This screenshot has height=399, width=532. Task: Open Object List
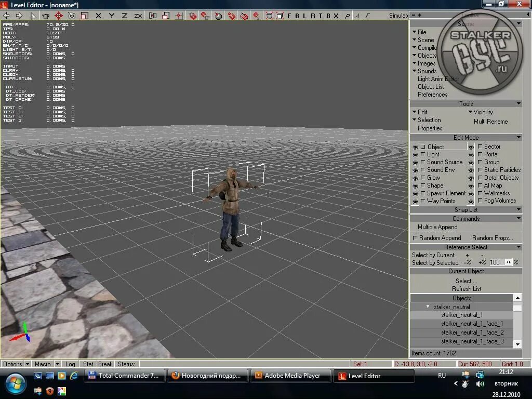click(431, 87)
